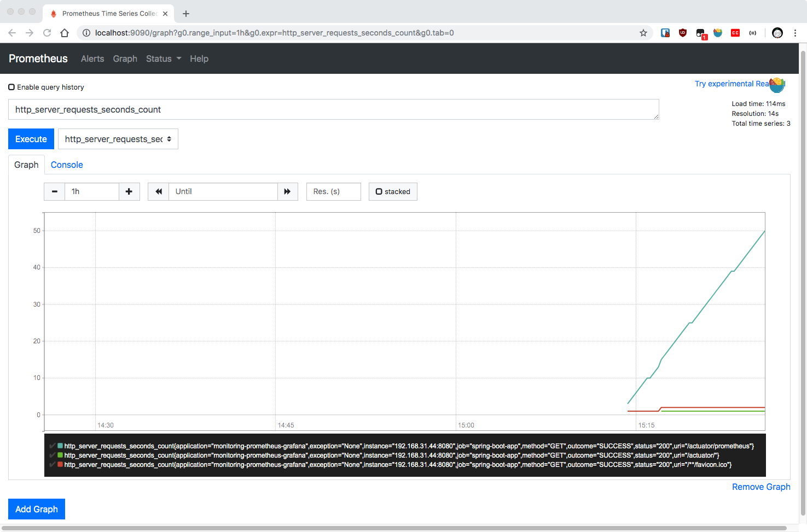Decrease the graph time range with minus button

pyautogui.click(x=54, y=191)
